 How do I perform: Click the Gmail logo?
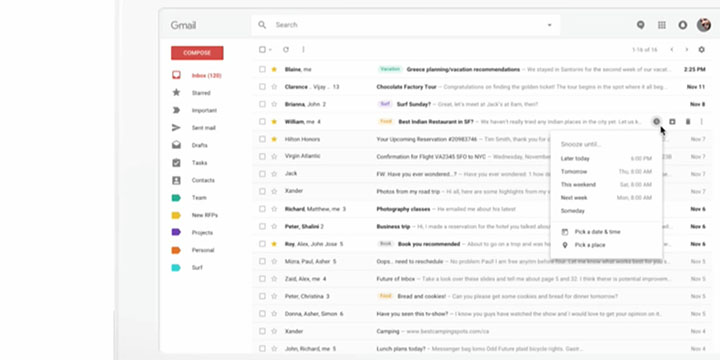[x=183, y=25]
